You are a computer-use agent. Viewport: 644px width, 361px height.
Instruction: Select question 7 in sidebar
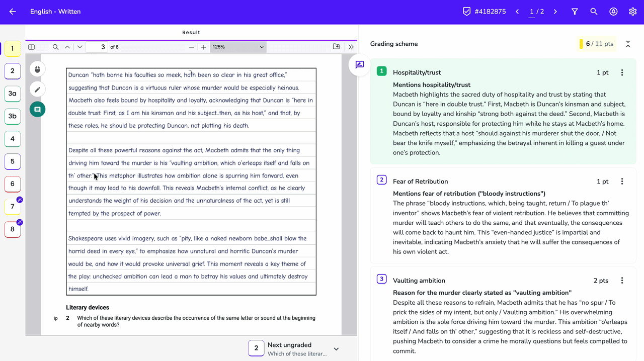[x=13, y=207]
